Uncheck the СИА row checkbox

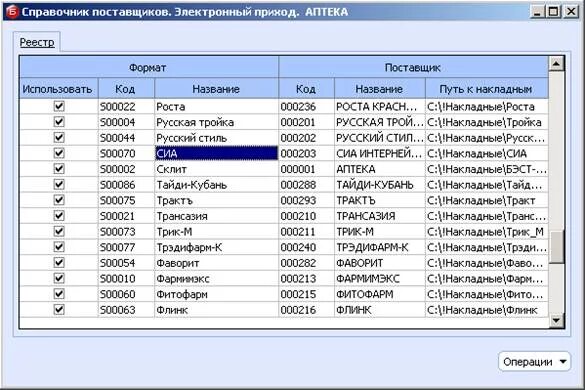click(x=59, y=153)
